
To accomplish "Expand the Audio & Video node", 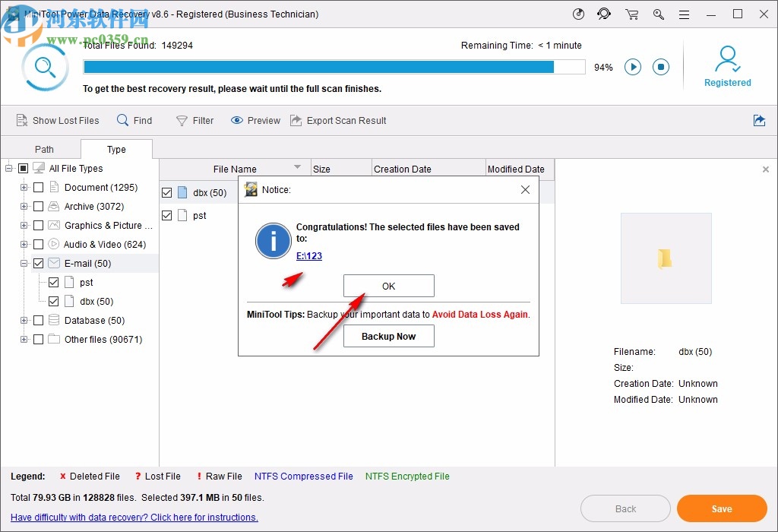I will click(24, 244).
